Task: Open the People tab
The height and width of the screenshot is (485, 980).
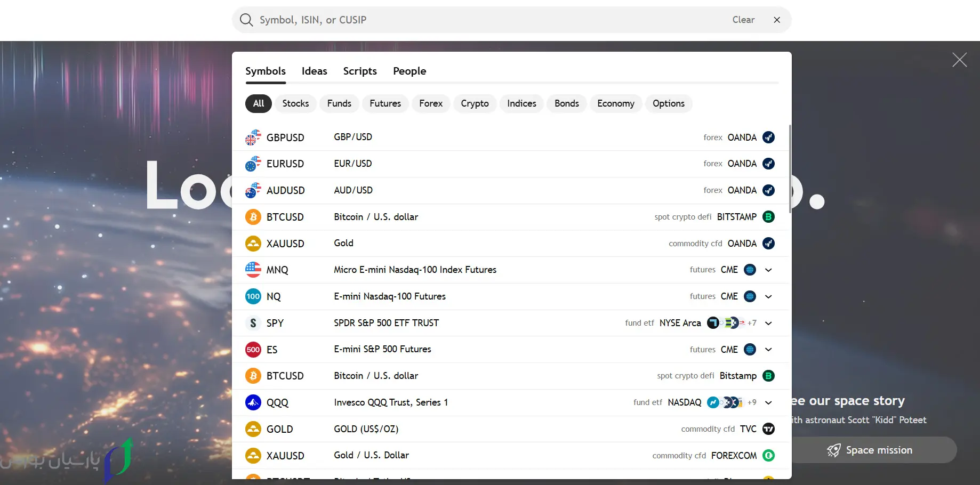Action: [x=409, y=71]
